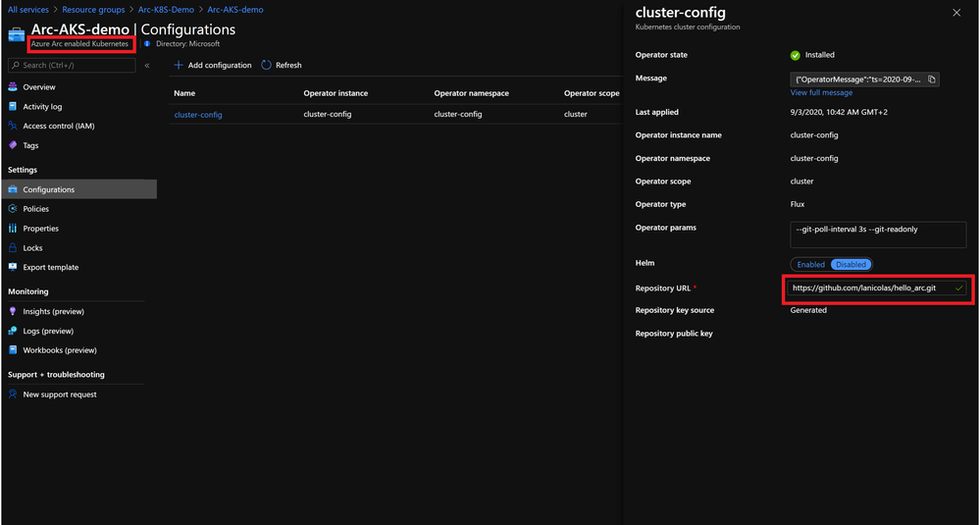Click the Logs (preview) icon

point(13,331)
